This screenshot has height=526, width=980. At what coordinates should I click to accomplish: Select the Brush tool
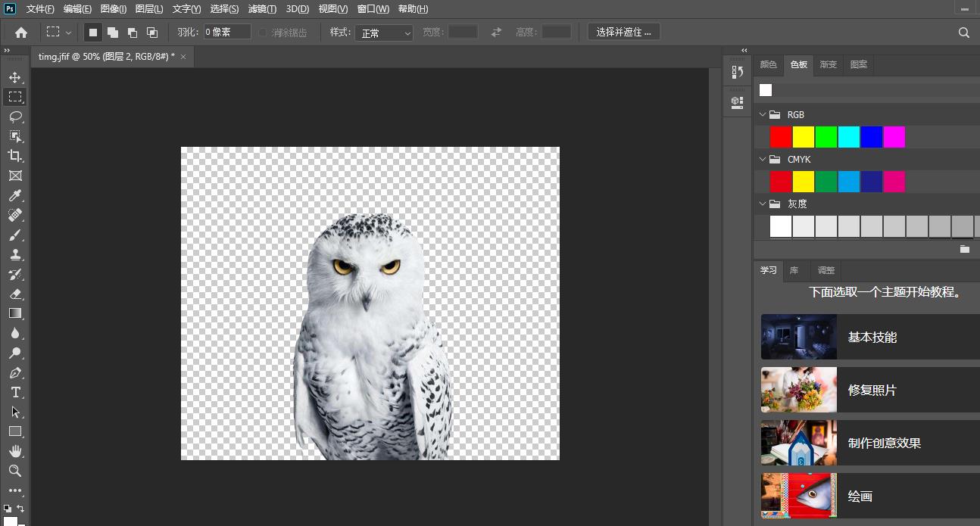[x=15, y=235]
